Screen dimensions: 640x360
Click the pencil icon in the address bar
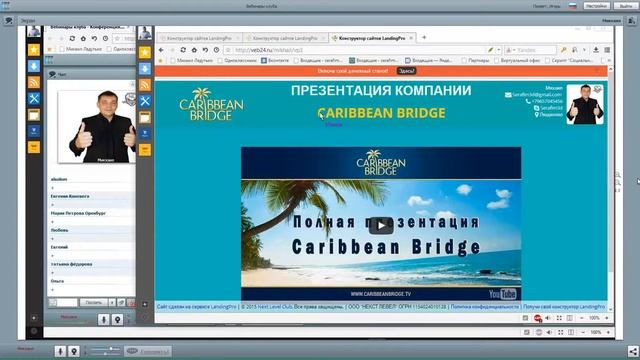tap(491, 50)
